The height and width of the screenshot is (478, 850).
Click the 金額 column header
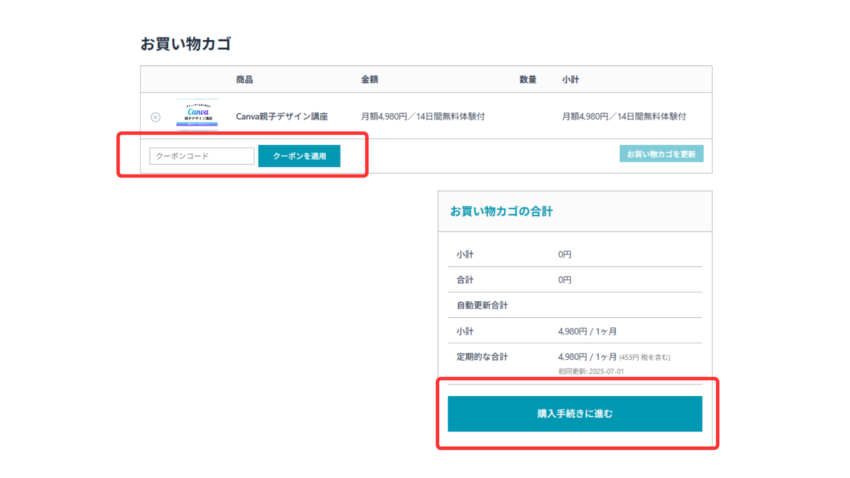(x=370, y=79)
